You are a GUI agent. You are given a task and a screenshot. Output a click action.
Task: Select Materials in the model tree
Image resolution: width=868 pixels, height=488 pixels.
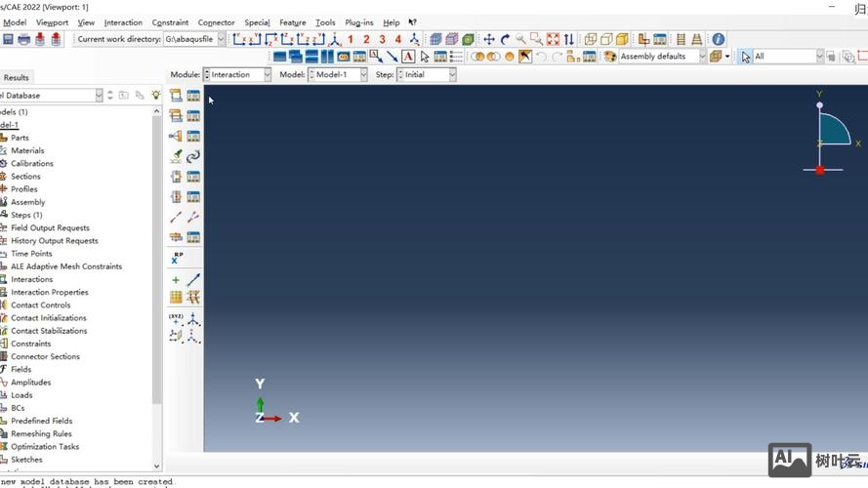(27, 150)
